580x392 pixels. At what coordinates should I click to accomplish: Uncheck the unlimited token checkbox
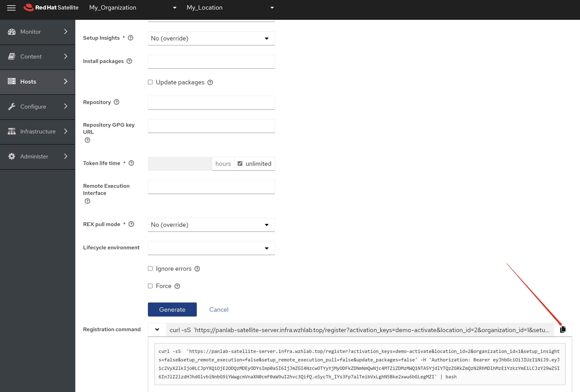click(240, 164)
